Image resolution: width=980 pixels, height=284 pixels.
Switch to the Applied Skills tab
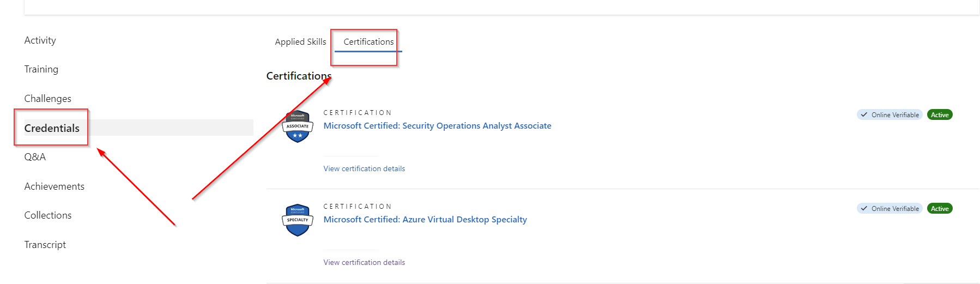[x=300, y=42]
